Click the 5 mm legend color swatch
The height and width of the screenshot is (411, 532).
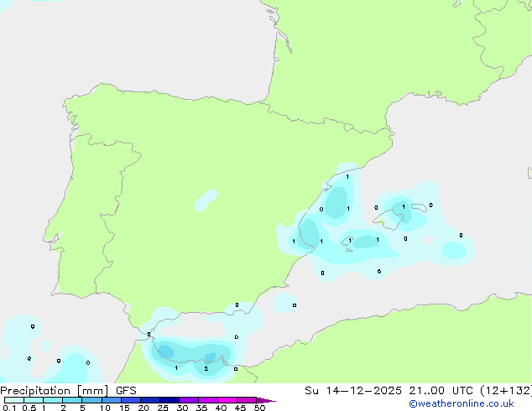pyautogui.click(x=91, y=400)
